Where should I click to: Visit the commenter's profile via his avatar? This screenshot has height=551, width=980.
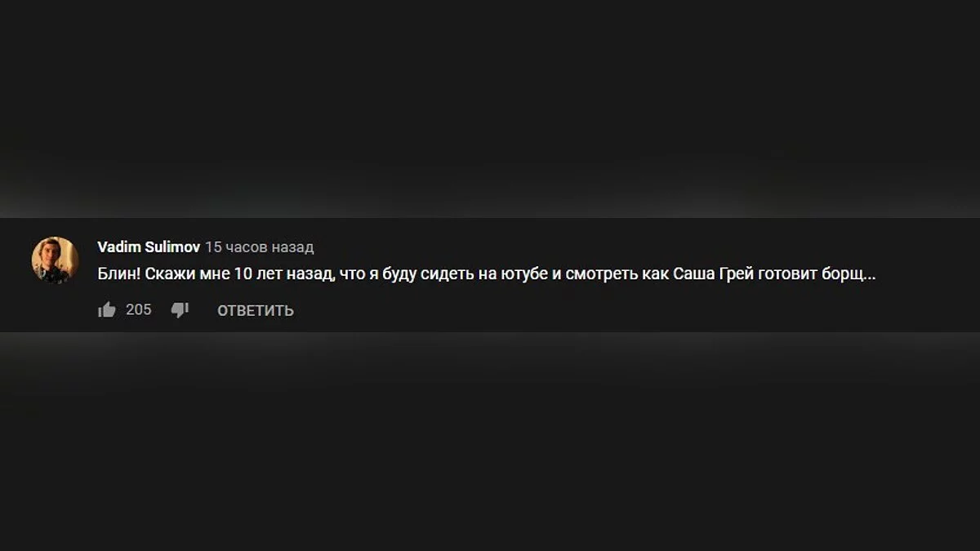coord(55,260)
